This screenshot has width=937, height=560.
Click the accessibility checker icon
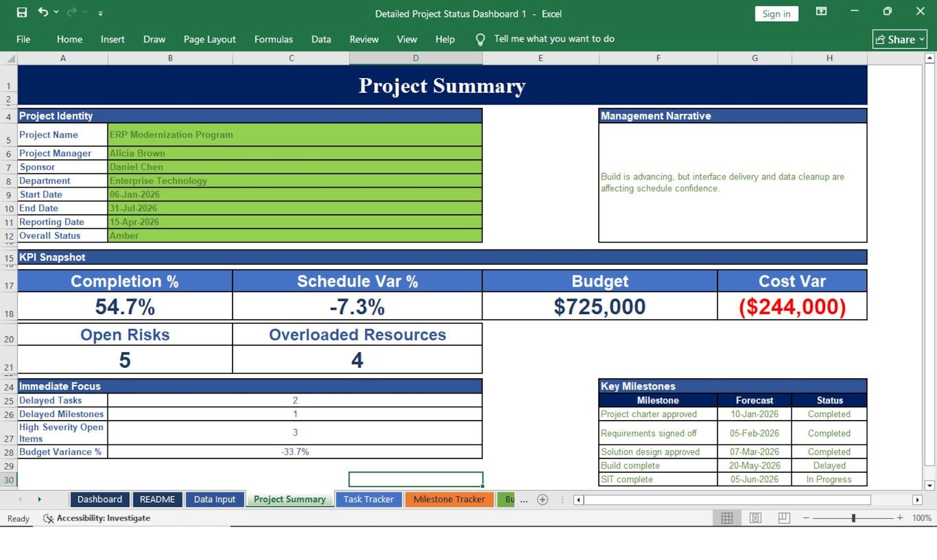(48, 518)
